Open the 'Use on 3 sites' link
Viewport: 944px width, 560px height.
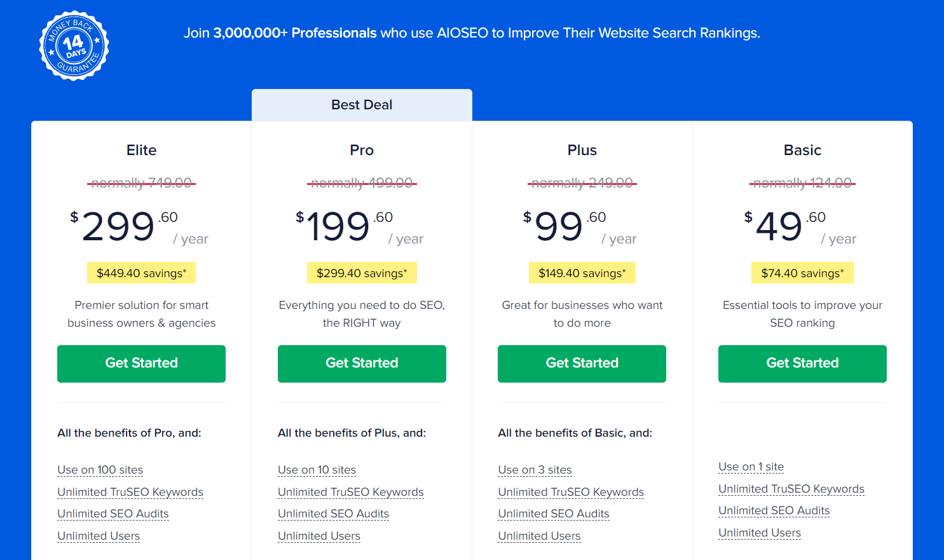coord(535,470)
